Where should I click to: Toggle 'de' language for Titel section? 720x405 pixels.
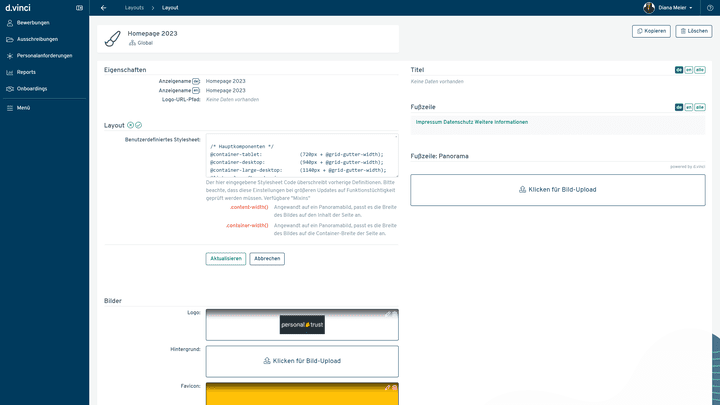(x=679, y=70)
